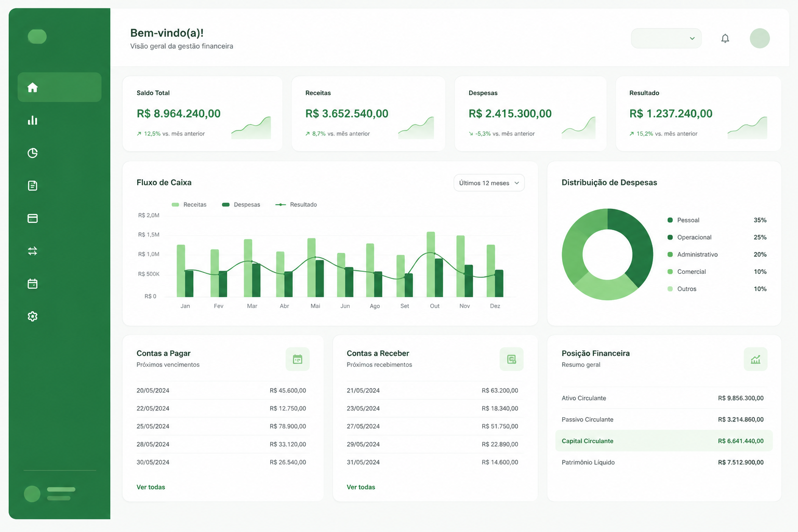Click the R$ 18.340,00 receivable amount

click(500, 408)
